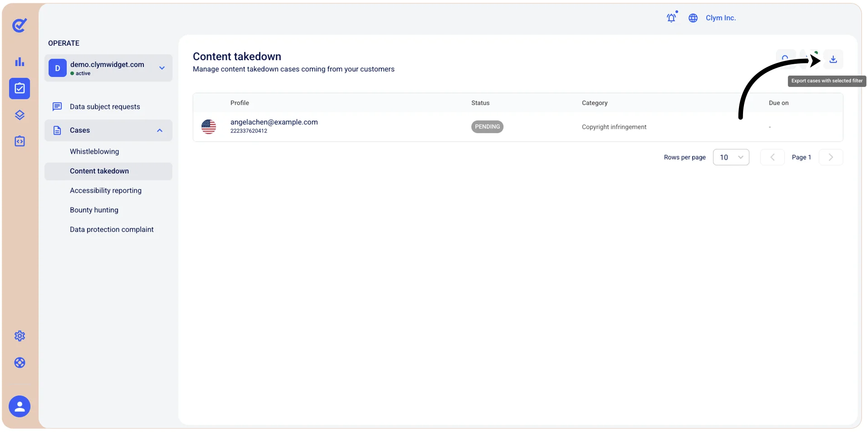
Task: Click the Category column header
Action: click(x=595, y=103)
